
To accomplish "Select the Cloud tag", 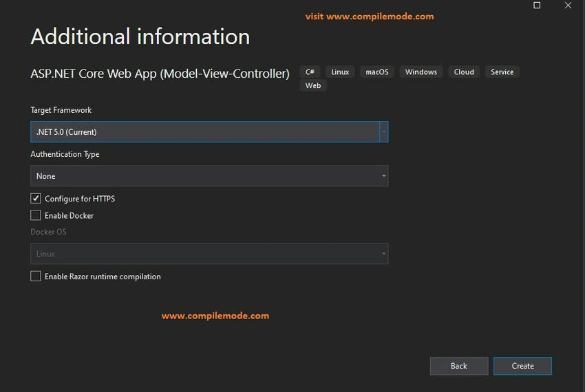I will (x=464, y=72).
